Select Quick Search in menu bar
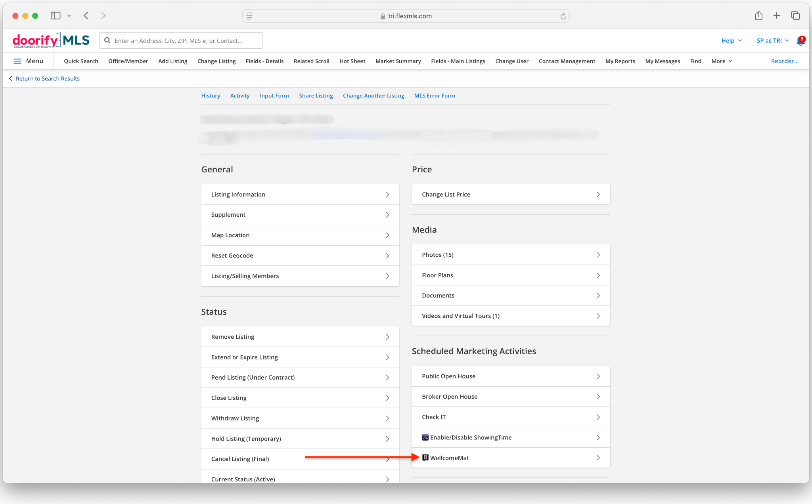 pyautogui.click(x=81, y=61)
